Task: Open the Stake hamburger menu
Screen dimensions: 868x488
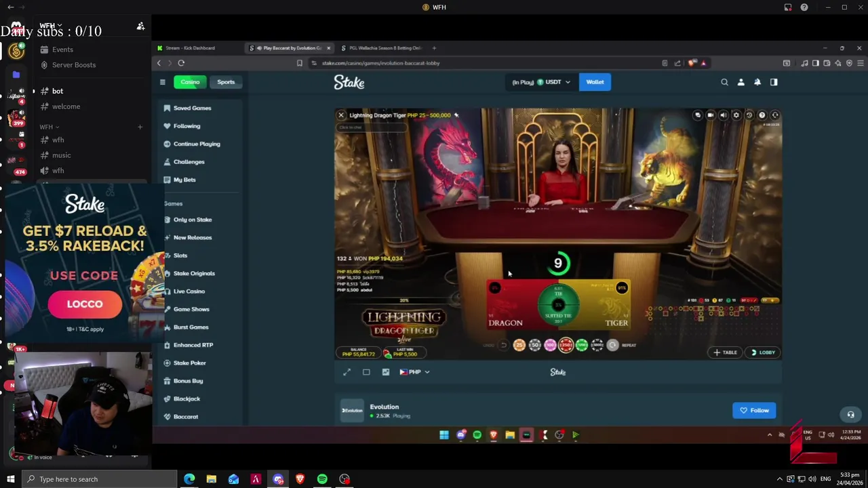Action: click(162, 82)
